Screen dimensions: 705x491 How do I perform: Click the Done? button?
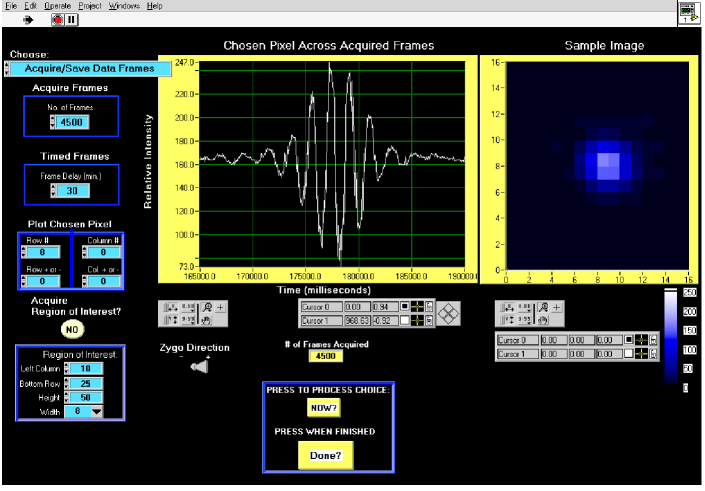click(x=326, y=455)
